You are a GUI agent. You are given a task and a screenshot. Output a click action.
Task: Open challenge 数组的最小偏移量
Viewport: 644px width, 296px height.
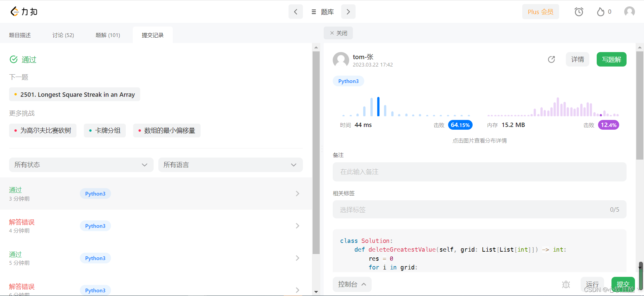[167, 130]
